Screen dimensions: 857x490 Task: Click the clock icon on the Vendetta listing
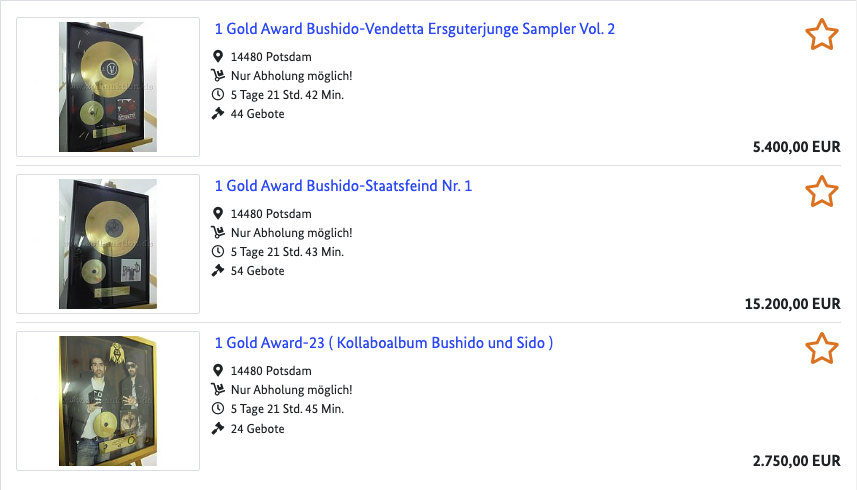coord(219,95)
